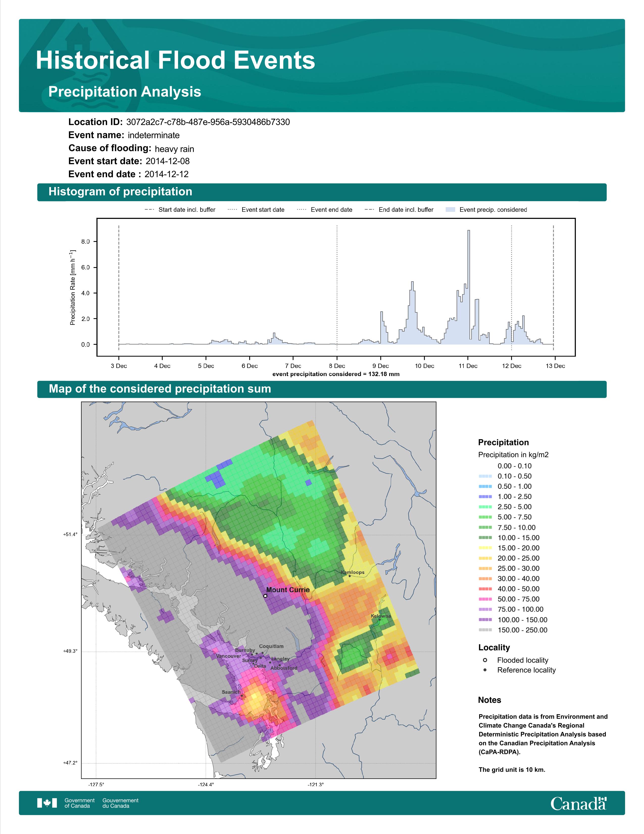The image size is (644, 834).
Task: Click the start date 2014-12-08
Action: pyautogui.click(x=167, y=161)
